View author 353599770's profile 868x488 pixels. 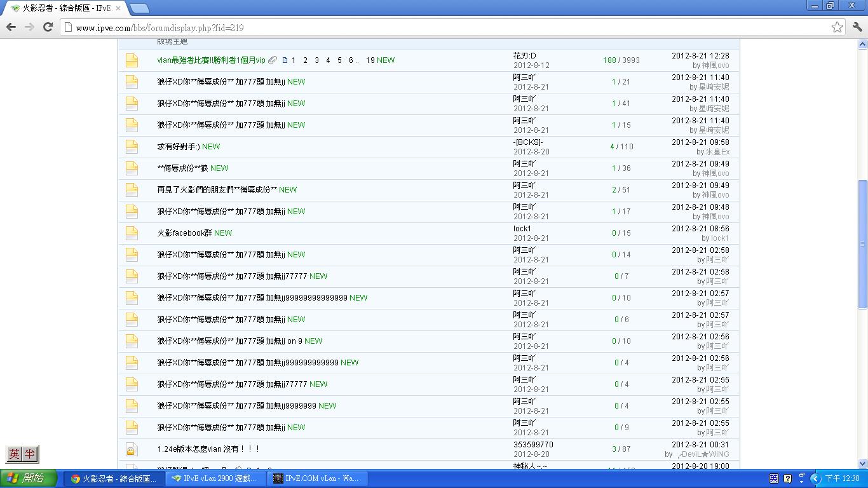[x=533, y=445]
